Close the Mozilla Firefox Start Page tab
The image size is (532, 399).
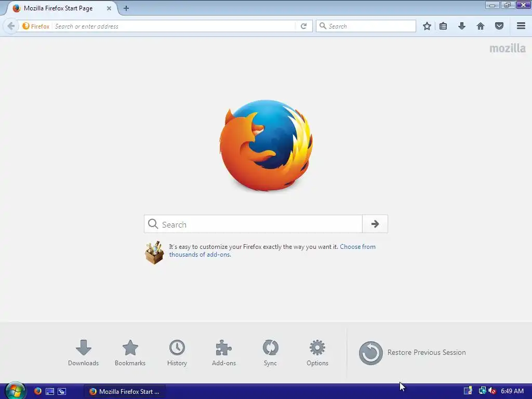(x=109, y=8)
